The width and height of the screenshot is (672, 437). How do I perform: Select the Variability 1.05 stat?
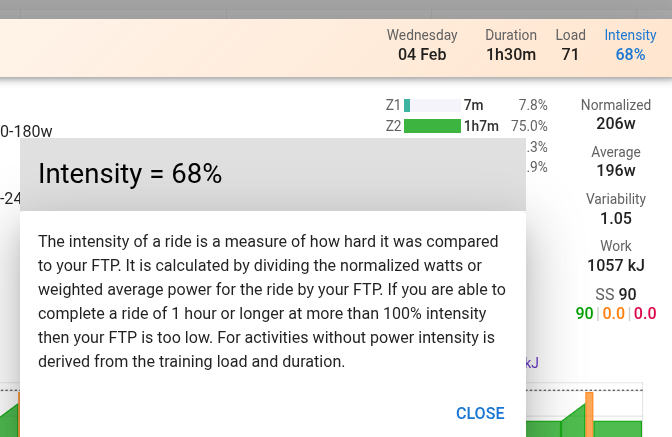616,209
